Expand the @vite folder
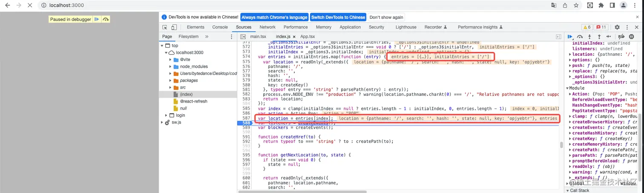This screenshot has width=644, height=193. [x=170, y=60]
